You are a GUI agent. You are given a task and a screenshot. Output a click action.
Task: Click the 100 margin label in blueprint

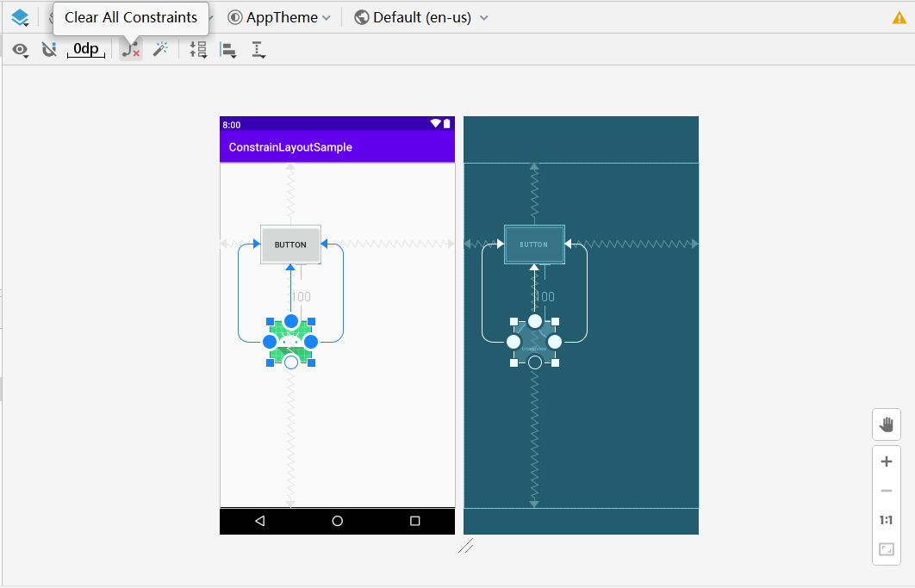(545, 296)
